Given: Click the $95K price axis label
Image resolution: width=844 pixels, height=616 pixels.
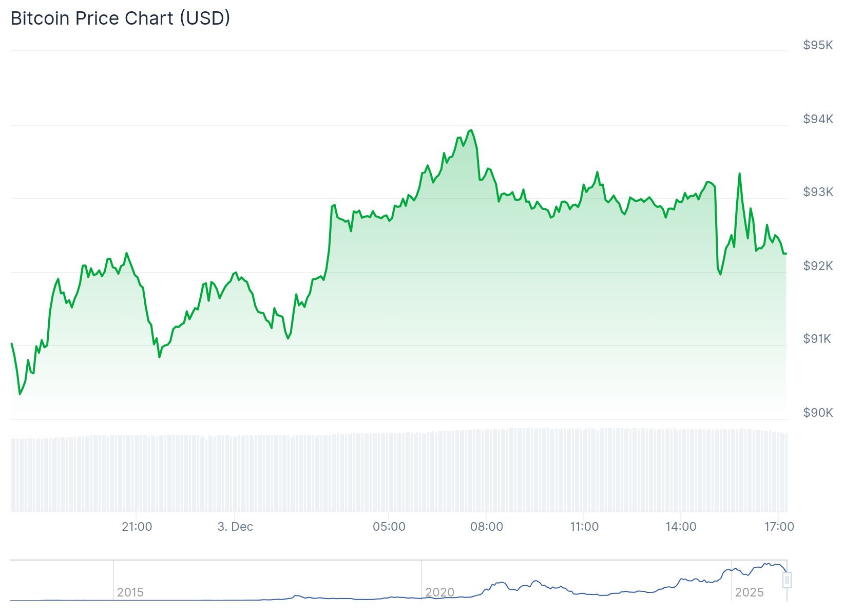Looking at the screenshot, I should click(x=818, y=45).
